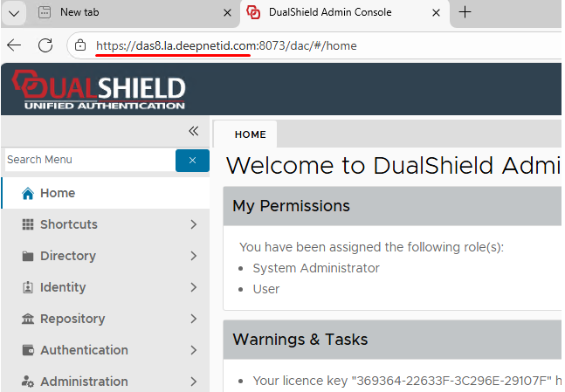The width and height of the screenshot is (565, 392).
Task: Click the Administration gears icon
Action: click(x=27, y=382)
